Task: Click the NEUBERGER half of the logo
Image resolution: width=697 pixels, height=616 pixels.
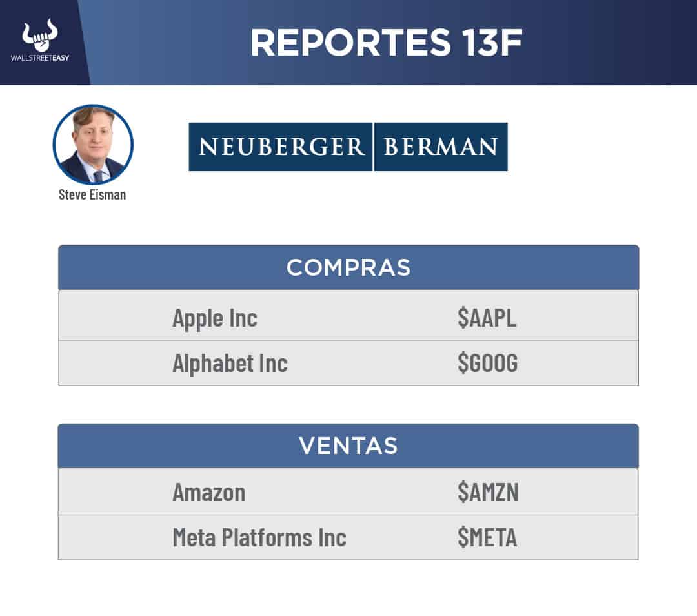Action: (281, 147)
